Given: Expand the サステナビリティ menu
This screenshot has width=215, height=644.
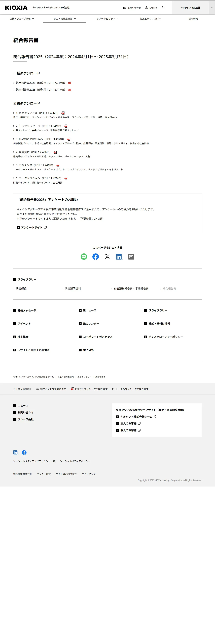Looking at the screenshot, I should [107, 19].
